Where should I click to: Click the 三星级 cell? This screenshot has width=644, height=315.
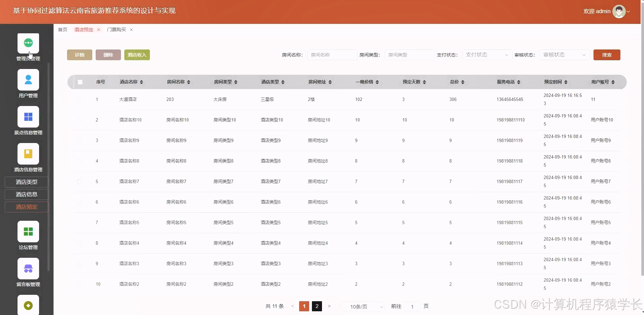pyautogui.click(x=267, y=100)
